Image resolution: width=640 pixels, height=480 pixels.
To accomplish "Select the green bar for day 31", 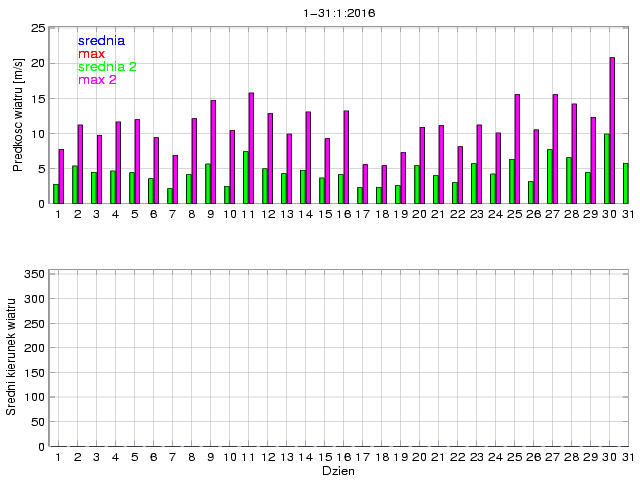I will [x=625, y=183].
